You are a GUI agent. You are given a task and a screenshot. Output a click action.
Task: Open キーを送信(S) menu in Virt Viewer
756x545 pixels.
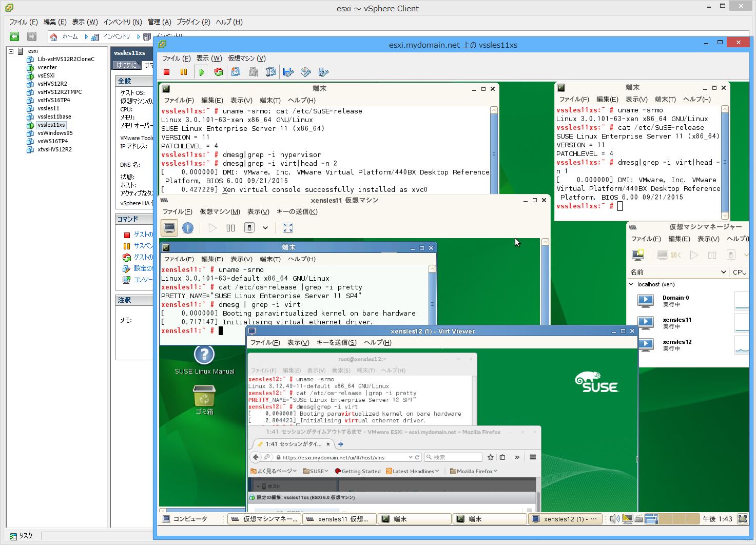pos(336,342)
